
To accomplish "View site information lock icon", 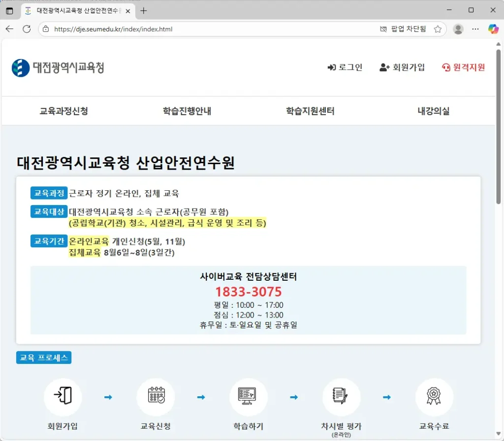I will point(46,29).
